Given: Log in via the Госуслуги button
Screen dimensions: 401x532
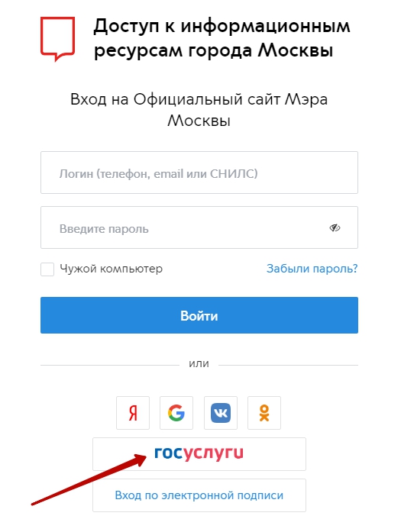Looking at the screenshot, I should point(199,454).
